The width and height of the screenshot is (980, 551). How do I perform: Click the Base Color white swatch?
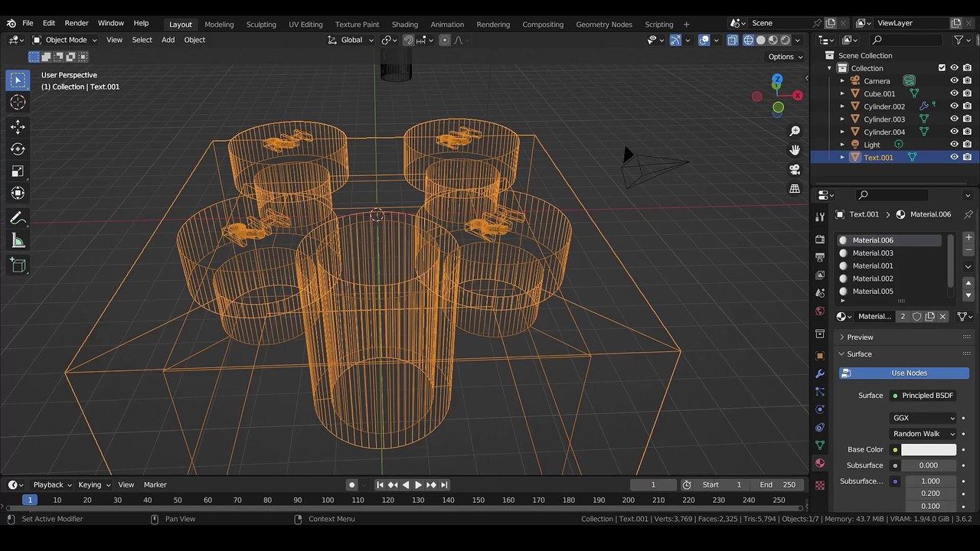[929, 450]
